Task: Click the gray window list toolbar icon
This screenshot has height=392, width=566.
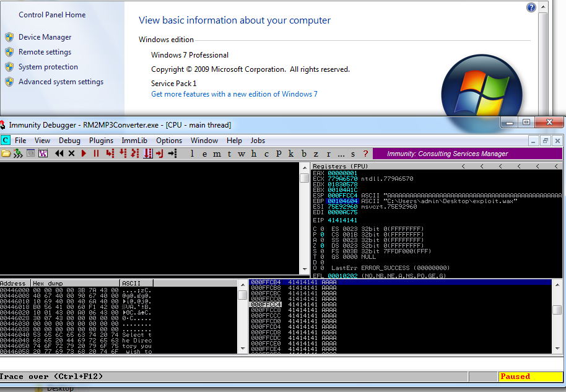Action: [x=31, y=154]
